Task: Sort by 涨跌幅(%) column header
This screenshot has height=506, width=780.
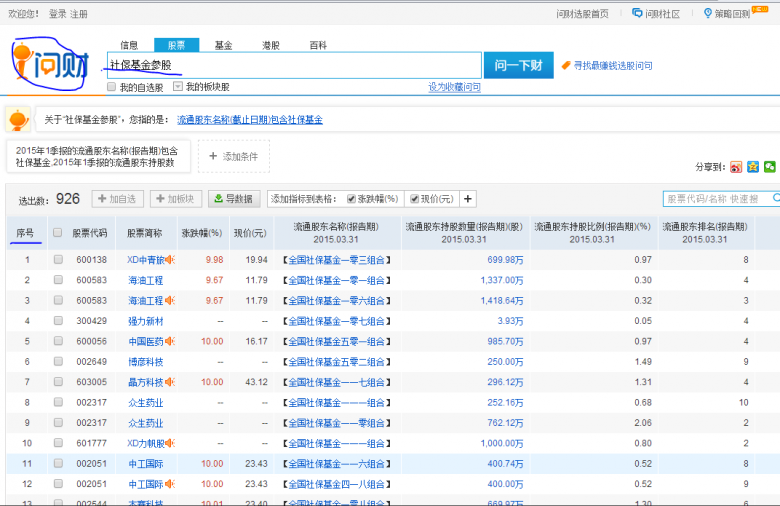Action: pos(201,233)
